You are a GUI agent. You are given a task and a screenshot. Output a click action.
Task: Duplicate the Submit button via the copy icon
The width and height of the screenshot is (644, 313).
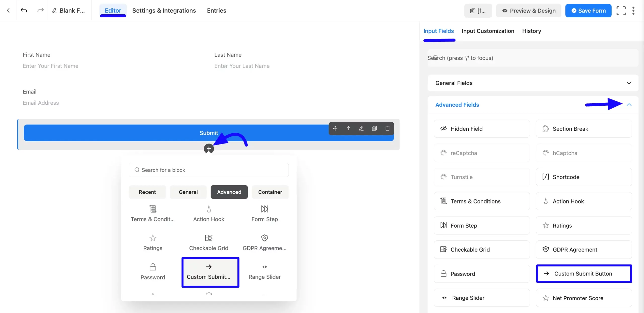(374, 128)
